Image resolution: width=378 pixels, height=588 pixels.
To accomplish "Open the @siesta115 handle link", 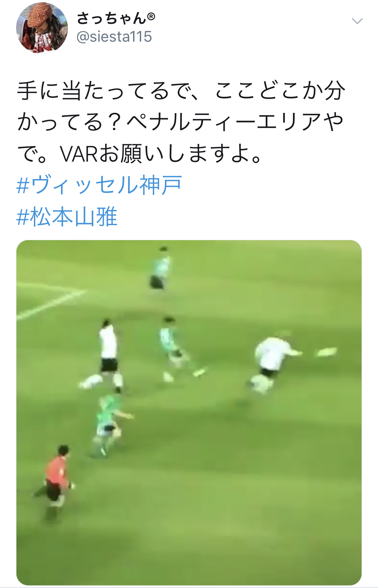I will pyautogui.click(x=114, y=37).
